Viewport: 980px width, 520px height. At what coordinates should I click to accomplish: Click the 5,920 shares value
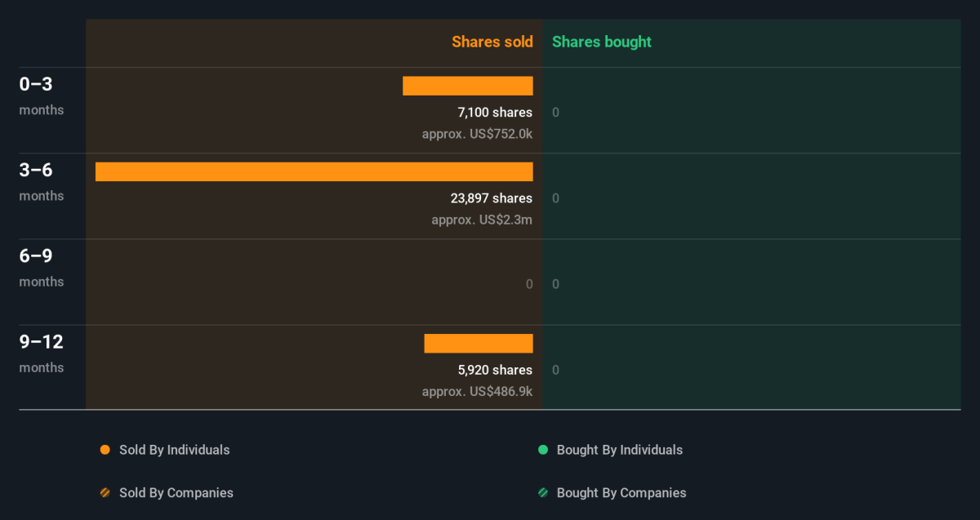[495, 371]
